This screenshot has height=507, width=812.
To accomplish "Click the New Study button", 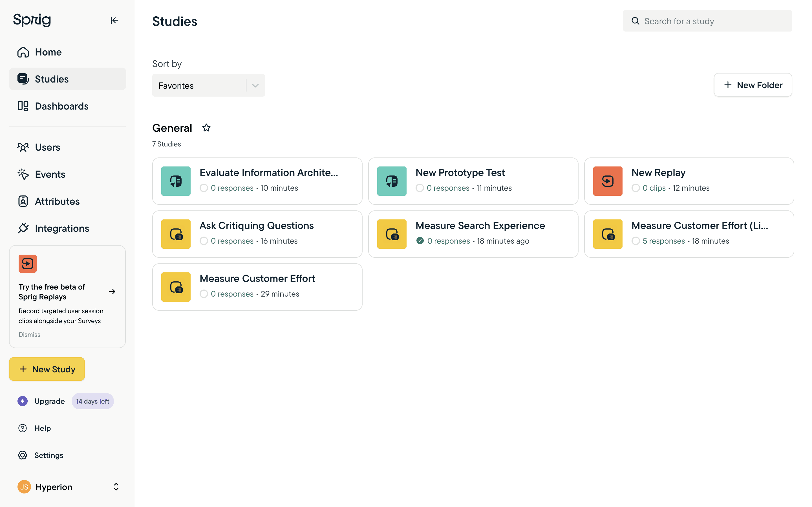I will point(47,369).
